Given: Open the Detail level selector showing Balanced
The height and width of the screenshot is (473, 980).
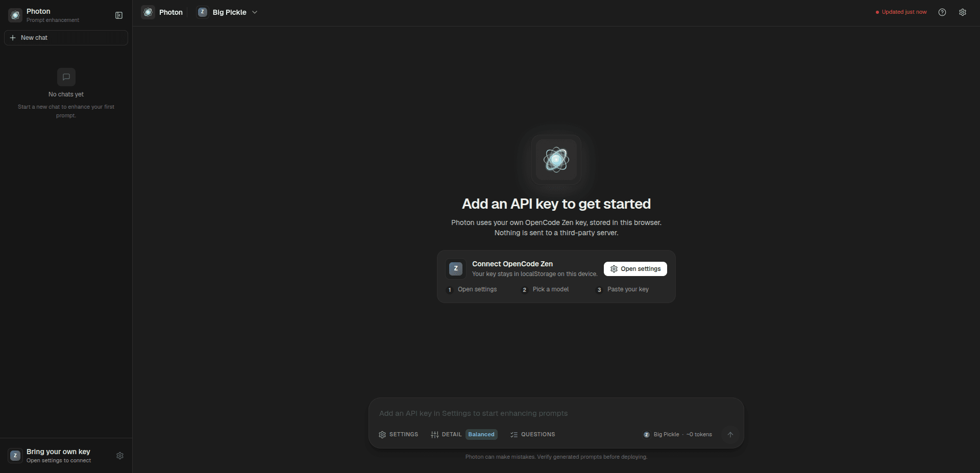Looking at the screenshot, I should [x=464, y=435].
